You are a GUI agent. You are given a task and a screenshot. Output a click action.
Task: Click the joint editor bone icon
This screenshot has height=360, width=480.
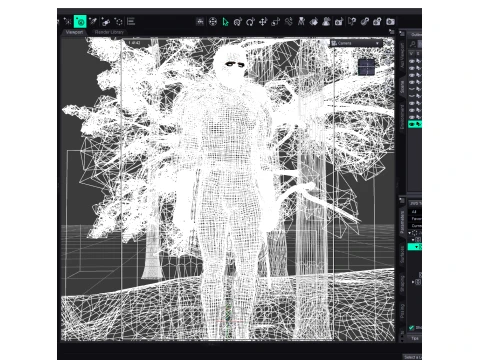[x=106, y=22]
